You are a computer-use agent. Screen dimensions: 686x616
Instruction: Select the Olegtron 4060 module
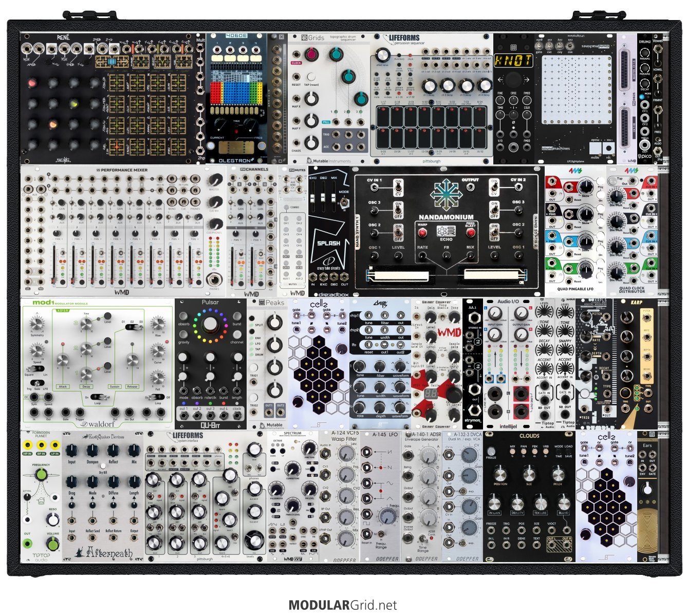tap(236, 99)
